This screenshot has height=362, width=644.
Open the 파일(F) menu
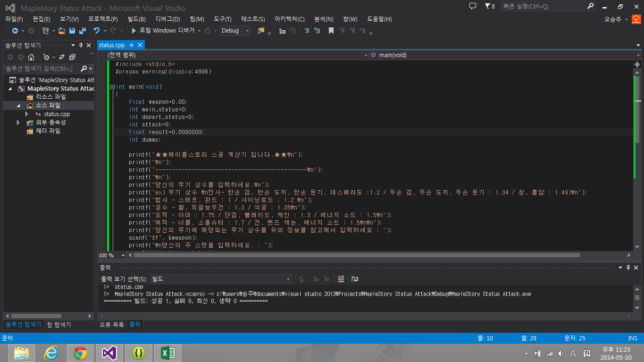click(14, 19)
